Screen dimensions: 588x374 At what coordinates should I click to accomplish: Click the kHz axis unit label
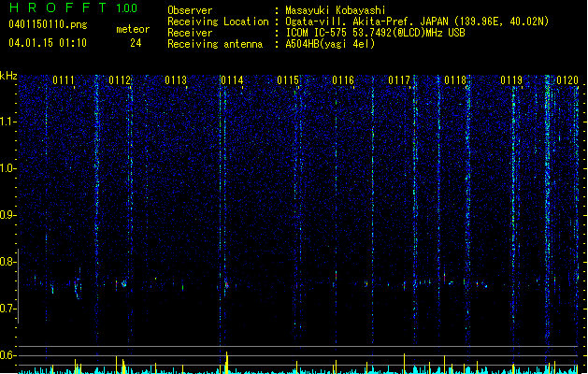coord(8,76)
